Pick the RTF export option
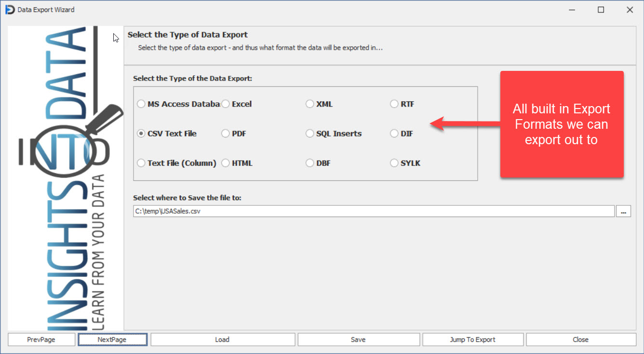The width and height of the screenshot is (644, 354). point(394,104)
